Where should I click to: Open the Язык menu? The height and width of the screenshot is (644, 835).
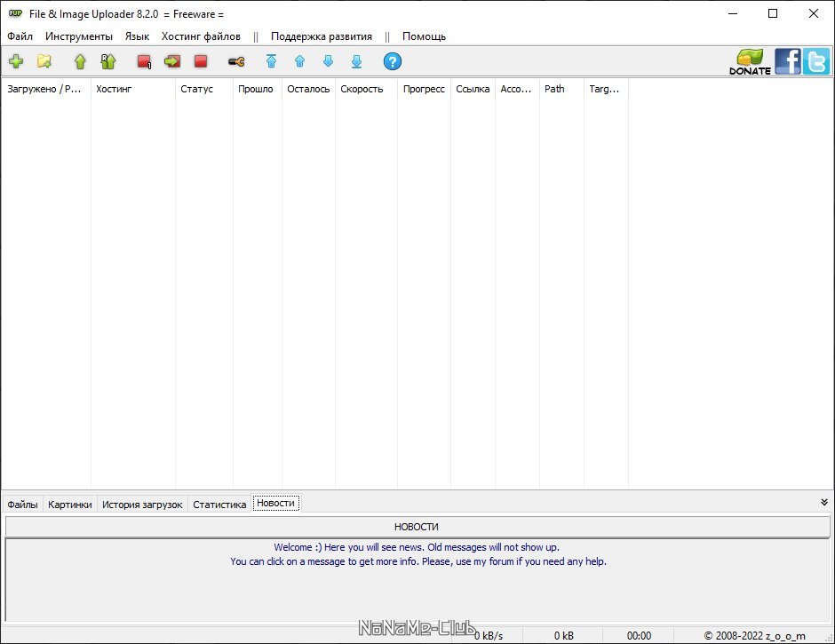pos(137,36)
